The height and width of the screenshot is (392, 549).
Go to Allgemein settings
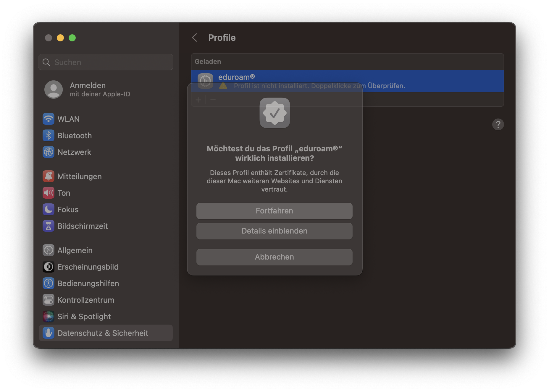75,250
